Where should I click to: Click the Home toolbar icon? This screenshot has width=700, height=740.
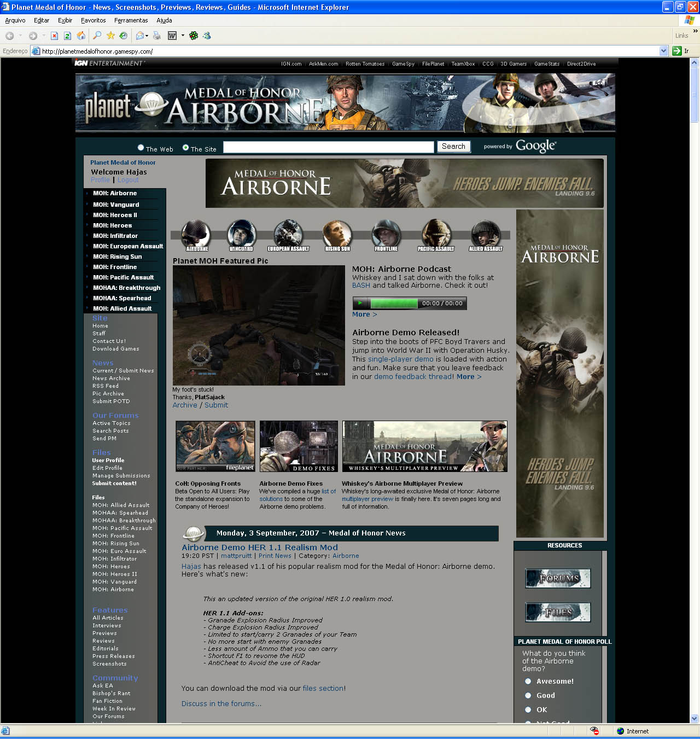coord(81,36)
